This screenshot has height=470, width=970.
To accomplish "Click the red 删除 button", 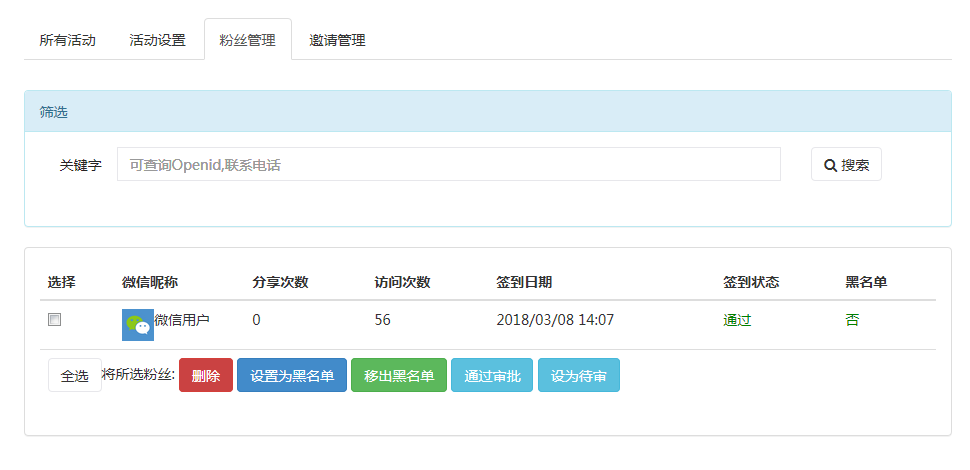I will pyautogui.click(x=206, y=375).
